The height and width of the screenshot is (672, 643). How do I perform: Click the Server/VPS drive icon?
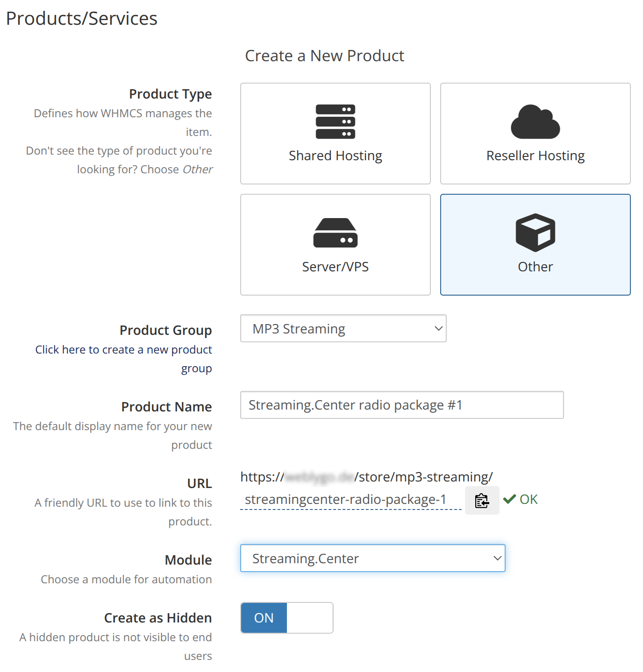335,233
